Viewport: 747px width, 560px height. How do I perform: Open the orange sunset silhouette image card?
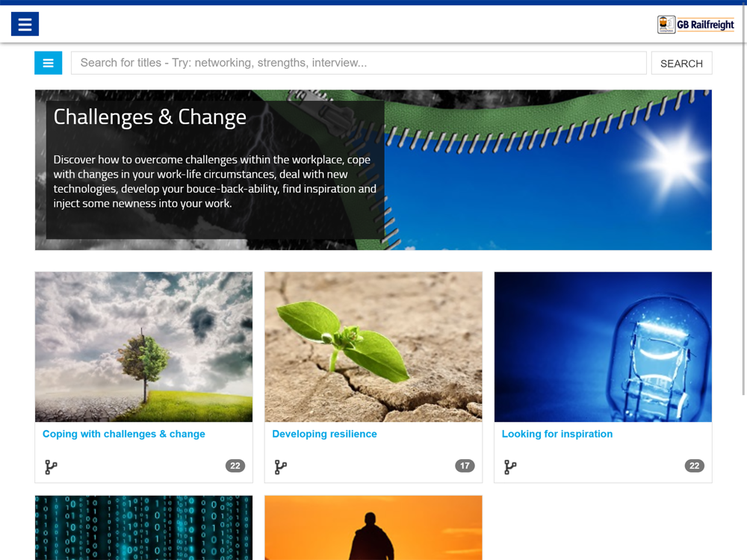[373, 528]
